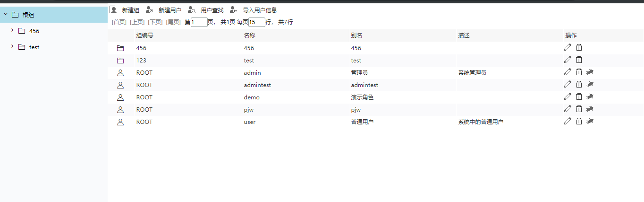The height and width of the screenshot is (202, 644).
Task: Click folder icon in 456 table row
Action: coord(120,48)
